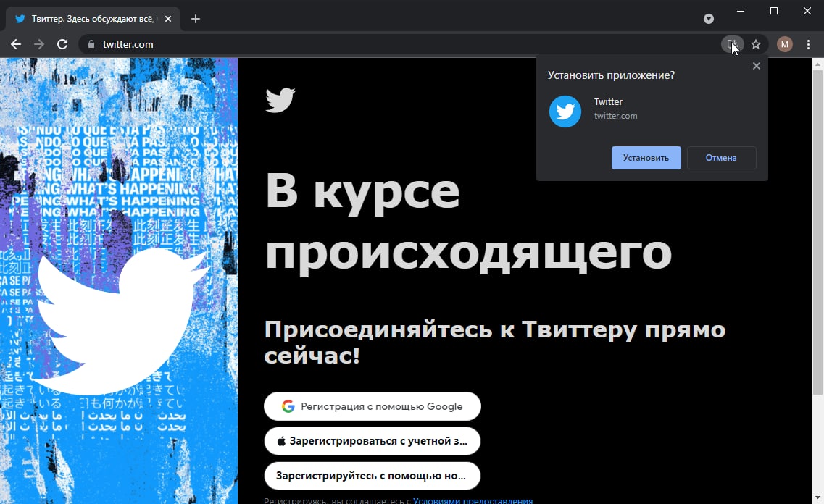
Task: Click the twitter.com address bar
Action: click(399, 45)
